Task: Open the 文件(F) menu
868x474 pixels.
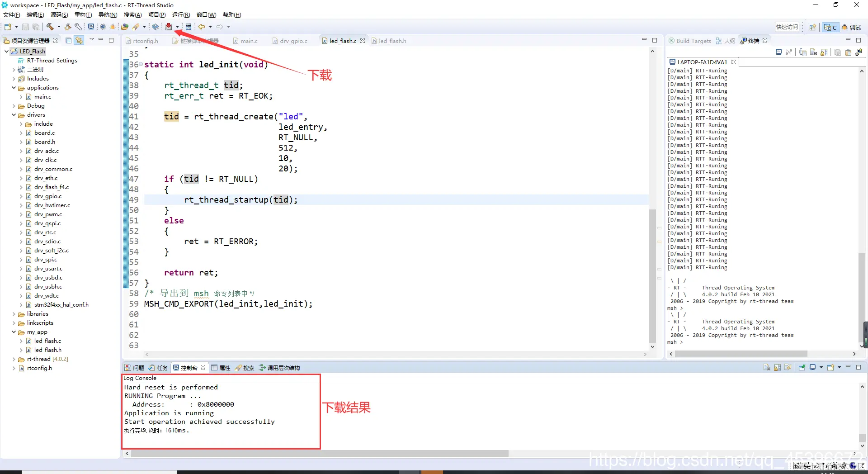Action: (x=12, y=14)
